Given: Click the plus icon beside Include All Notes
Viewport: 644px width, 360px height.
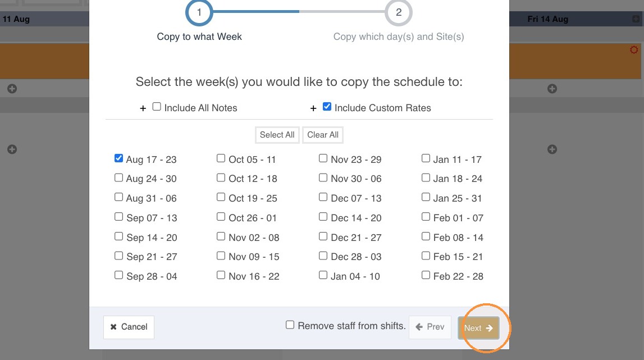Looking at the screenshot, I should pos(143,108).
